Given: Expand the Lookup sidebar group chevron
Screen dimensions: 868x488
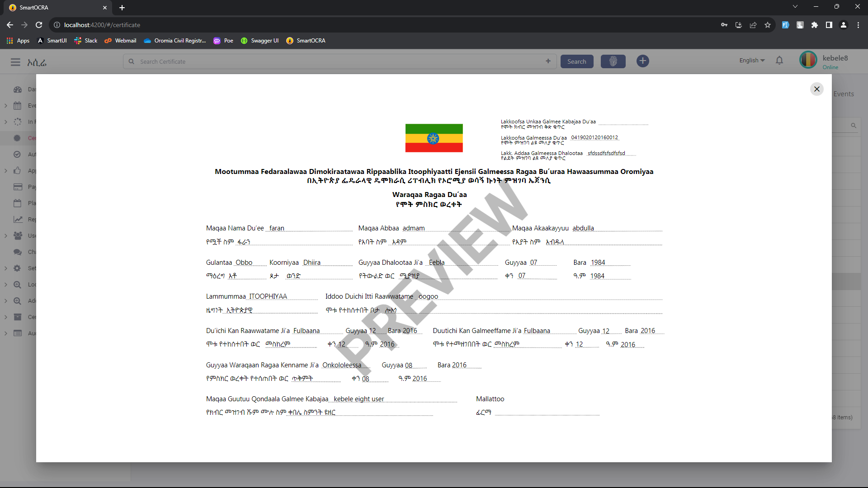Looking at the screenshot, I should coord(5,285).
